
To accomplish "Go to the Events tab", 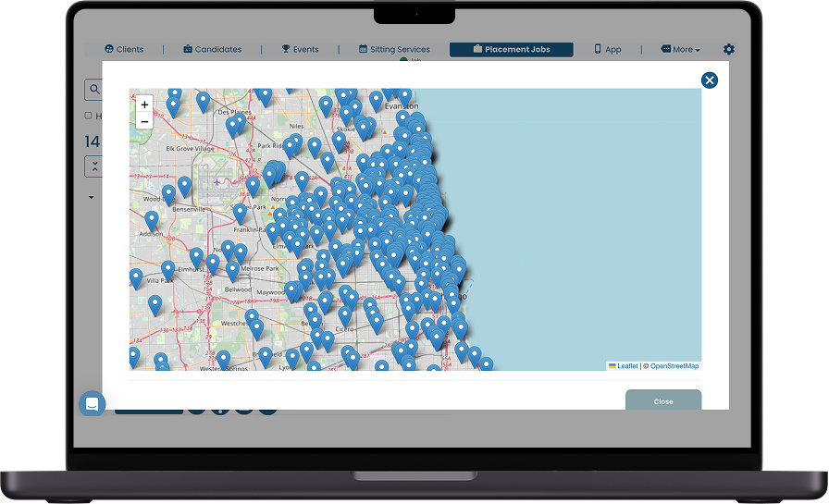I will click(300, 49).
